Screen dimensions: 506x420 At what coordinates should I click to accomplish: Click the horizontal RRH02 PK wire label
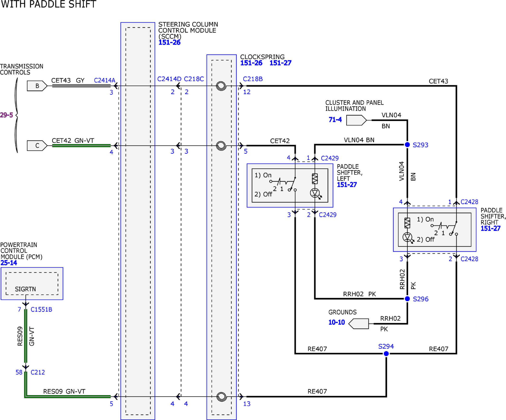click(x=359, y=294)
